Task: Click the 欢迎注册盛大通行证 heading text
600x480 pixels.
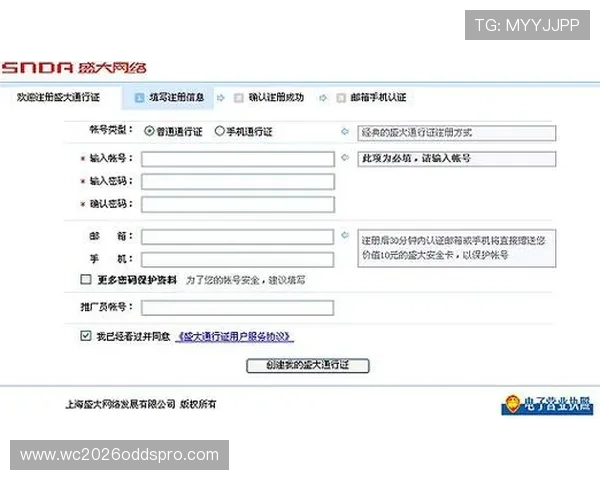Action: click(x=58, y=97)
